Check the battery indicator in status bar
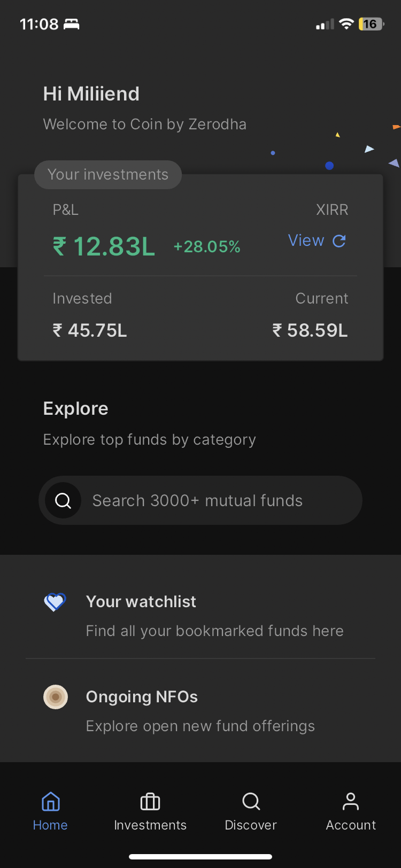This screenshot has height=868, width=401. point(371,24)
